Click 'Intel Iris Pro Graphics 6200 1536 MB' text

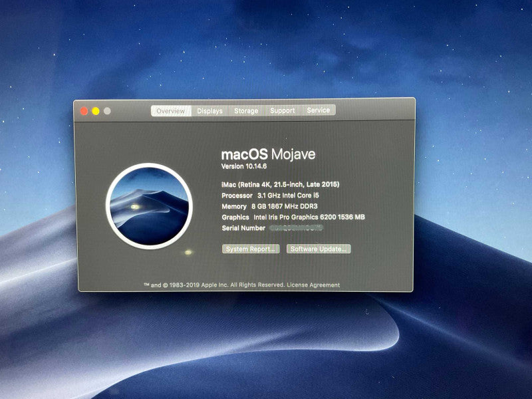(309, 217)
